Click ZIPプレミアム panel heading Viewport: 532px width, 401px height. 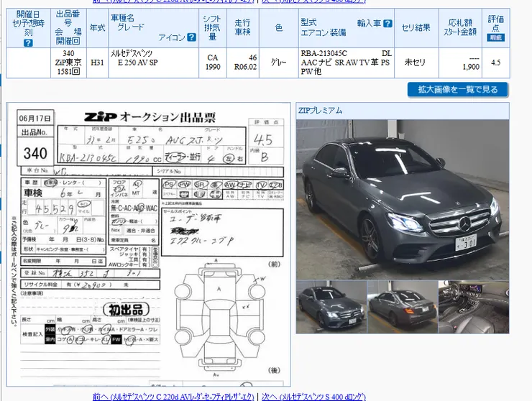click(321, 110)
